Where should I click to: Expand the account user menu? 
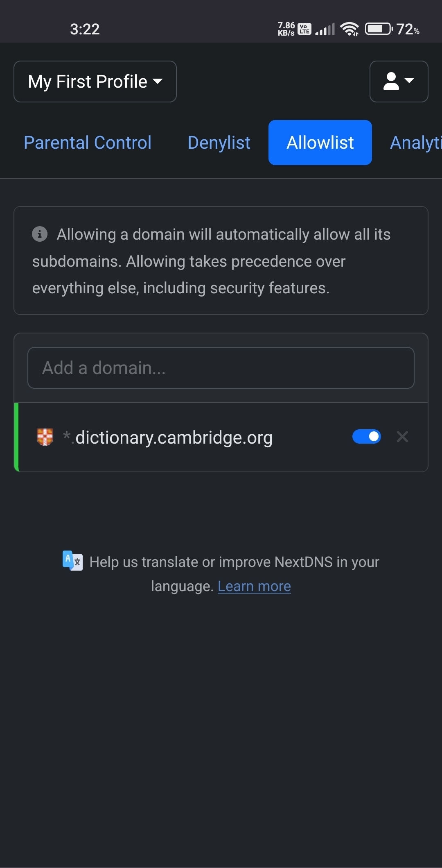coord(399,82)
